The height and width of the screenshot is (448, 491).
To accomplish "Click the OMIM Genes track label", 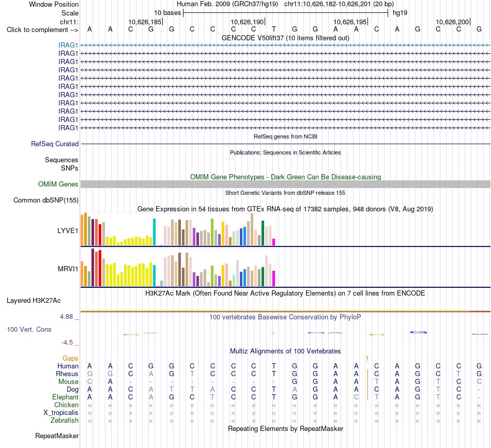I will pos(58,184).
